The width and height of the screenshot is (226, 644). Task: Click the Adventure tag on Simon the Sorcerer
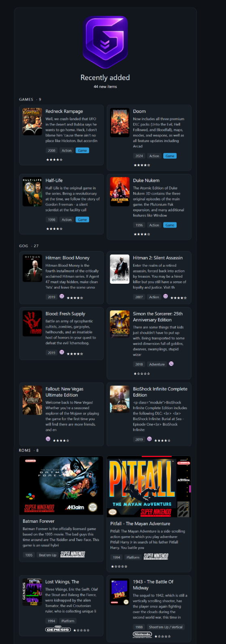click(x=157, y=364)
